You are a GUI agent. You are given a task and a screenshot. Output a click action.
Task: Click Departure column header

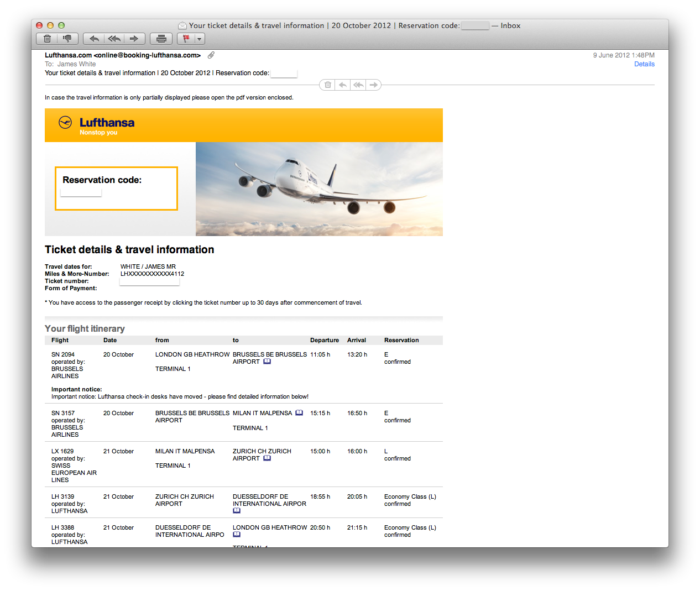tap(325, 340)
